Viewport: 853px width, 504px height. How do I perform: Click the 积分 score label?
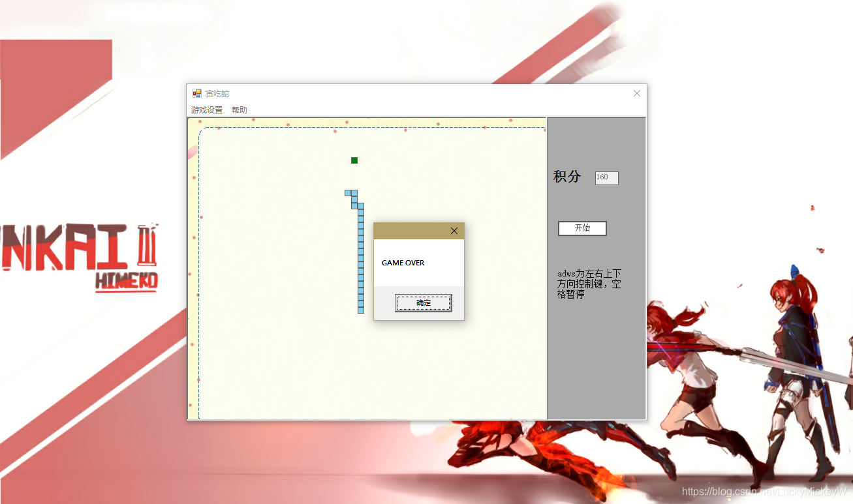pos(567,177)
